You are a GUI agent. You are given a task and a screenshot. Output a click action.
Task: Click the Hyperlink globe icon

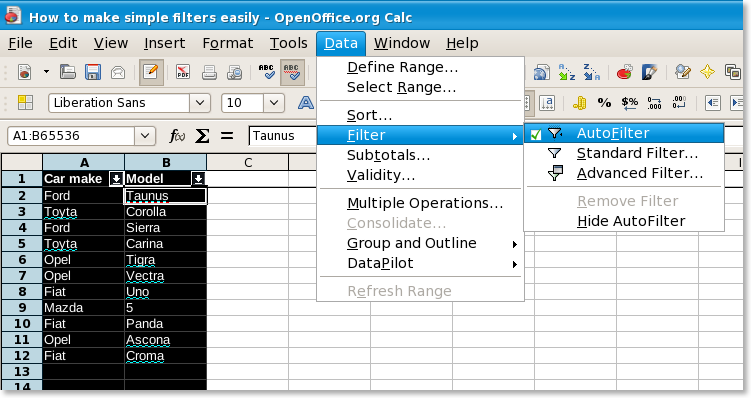(542, 73)
